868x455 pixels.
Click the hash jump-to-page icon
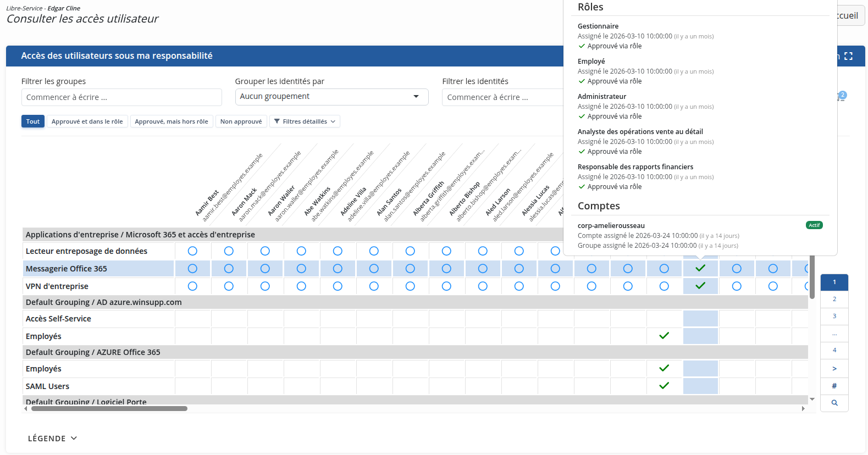pyautogui.click(x=834, y=386)
